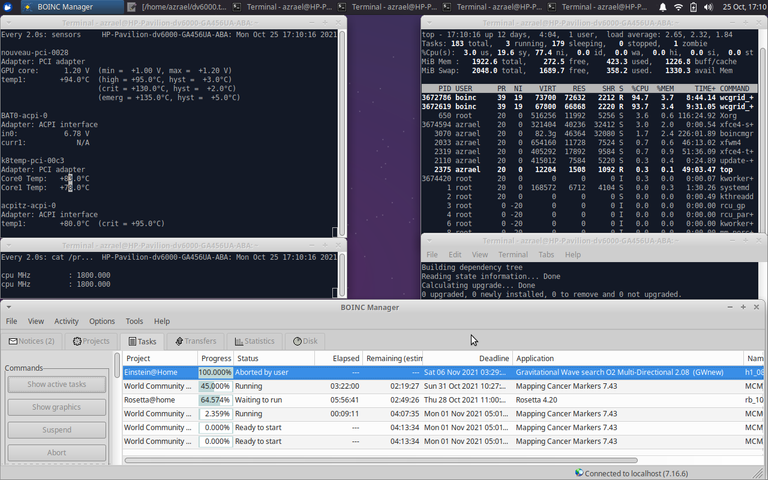Open the File menu in BOINC Manager
This screenshot has width=768, height=480.
click(x=11, y=321)
